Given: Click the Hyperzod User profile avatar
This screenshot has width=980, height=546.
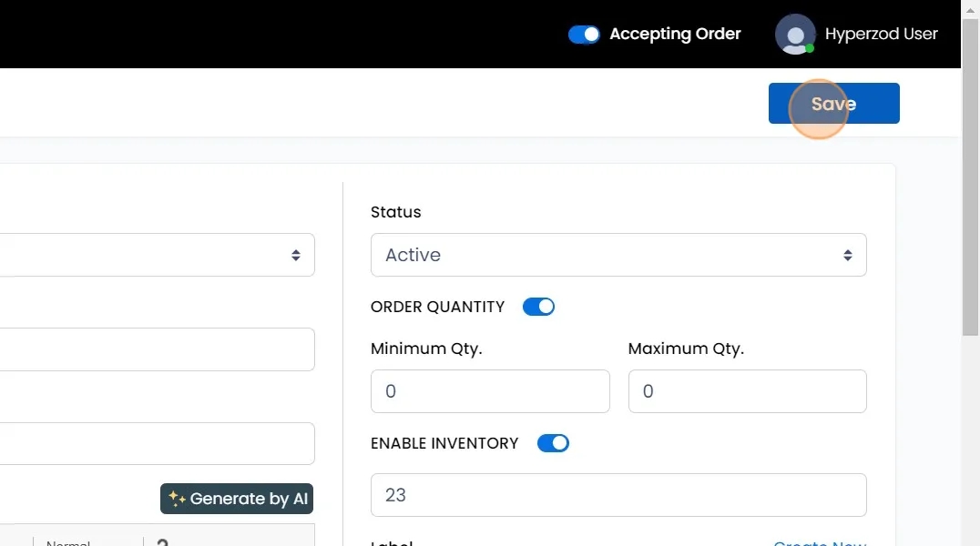Looking at the screenshot, I should coord(794,35).
